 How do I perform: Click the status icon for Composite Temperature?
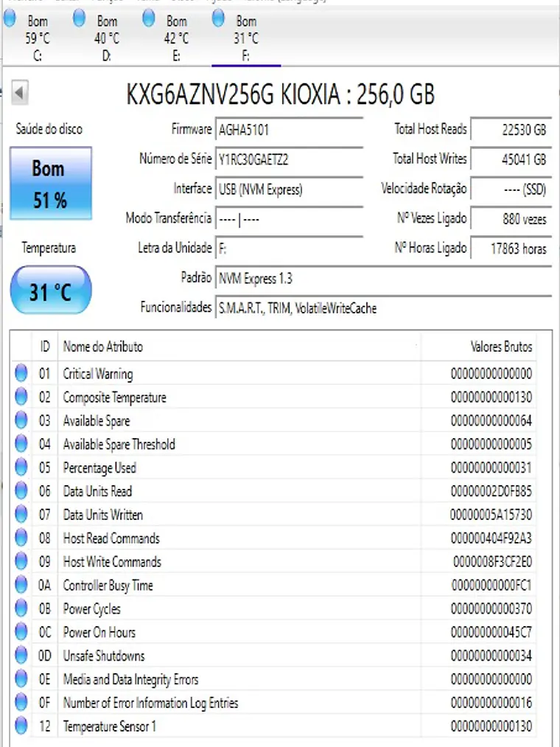(x=21, y=397)
